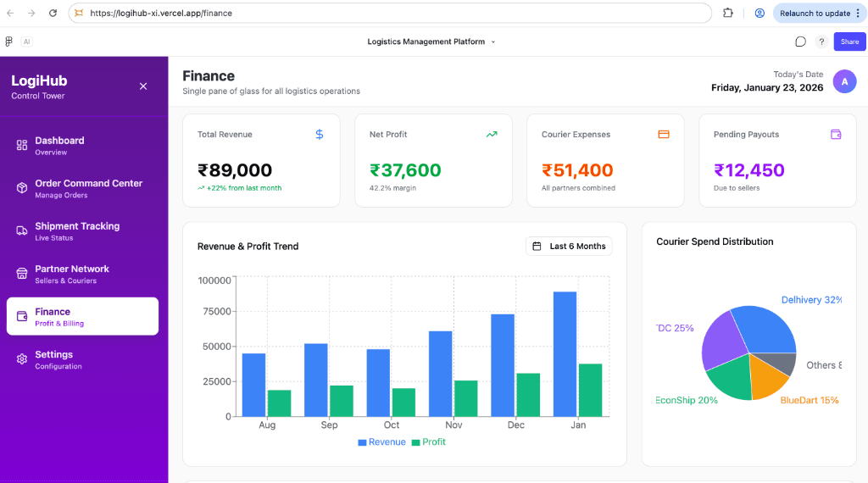Click the Friday, January 23, 2026 date
Image resolution: width=868 pixels, height=483 pixels.
pos(767,87)
